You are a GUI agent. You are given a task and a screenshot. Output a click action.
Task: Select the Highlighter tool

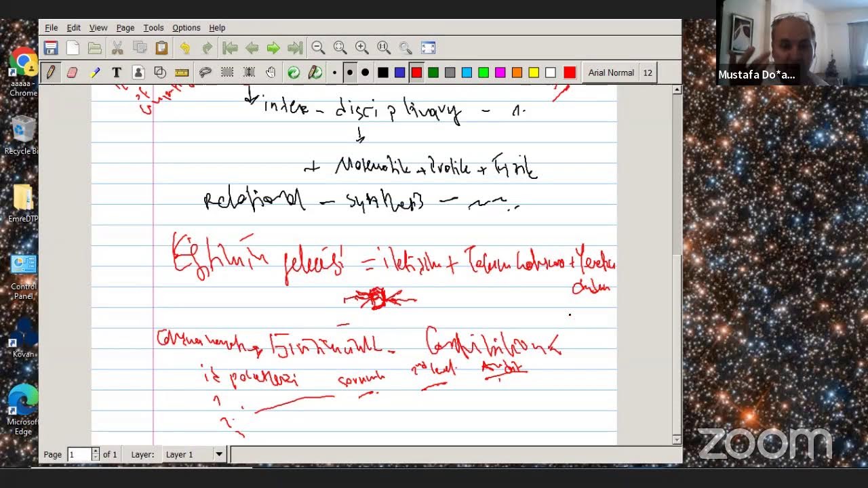pos(95,73)
